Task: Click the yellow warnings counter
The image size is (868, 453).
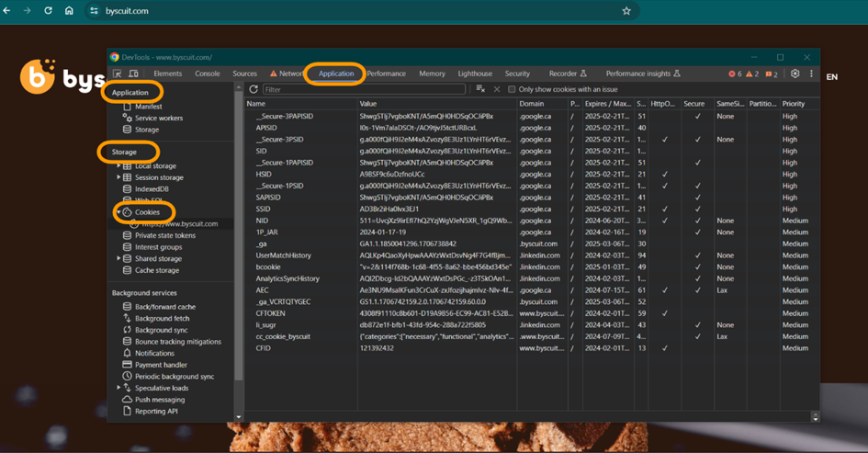Action: (x=752, y=74)
